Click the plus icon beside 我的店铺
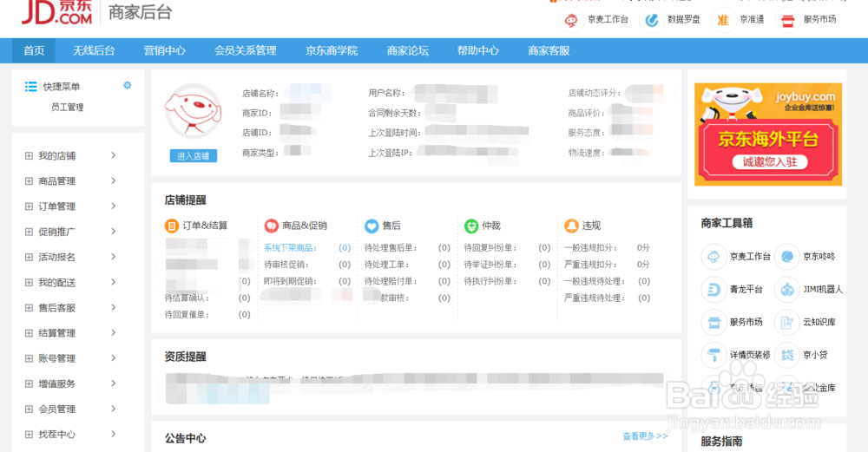This screenshot has height=452, width=868. [29, 156]
